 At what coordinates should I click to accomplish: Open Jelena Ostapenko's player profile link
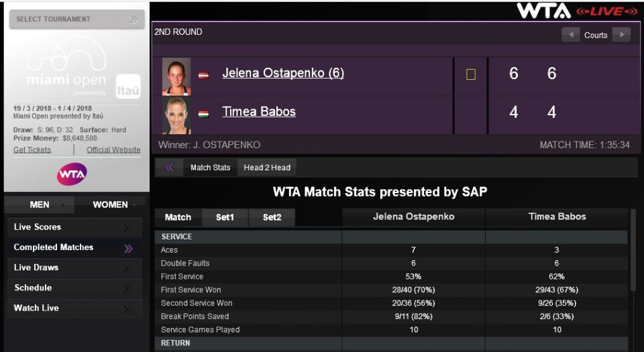coord(283,73)
